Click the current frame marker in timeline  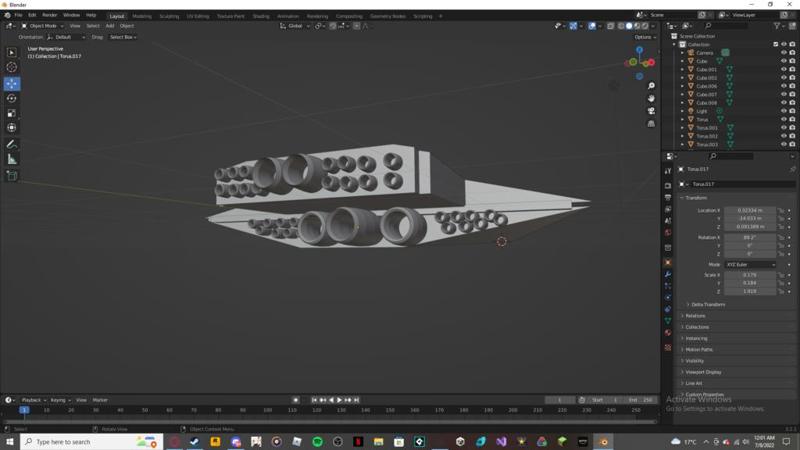point(24,410)
